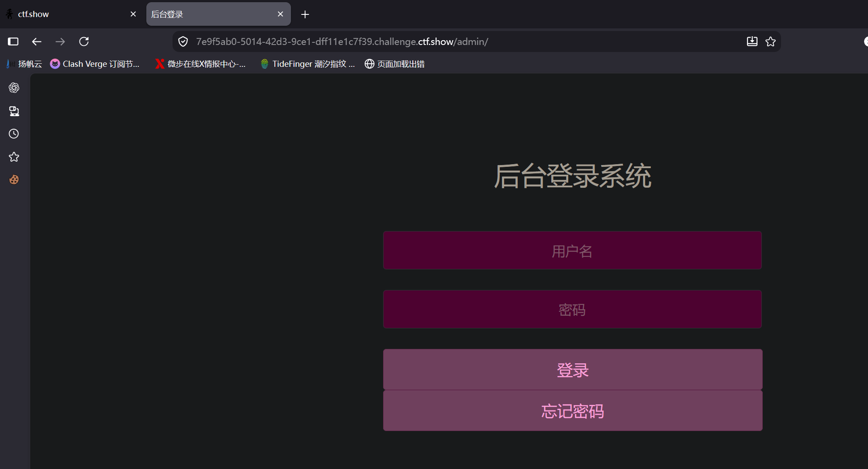Open the 页面加载出错 bookmark
Image resolution: width=868 pixels, height=469 pixels.
click(x=394, y=64)
